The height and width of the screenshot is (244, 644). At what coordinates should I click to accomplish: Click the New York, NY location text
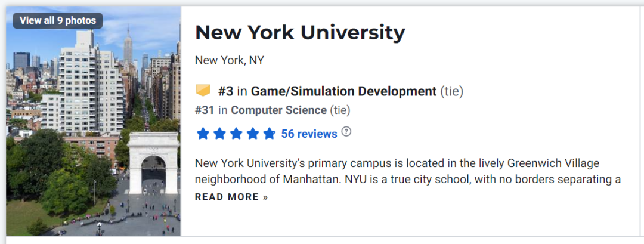(229, 61)
